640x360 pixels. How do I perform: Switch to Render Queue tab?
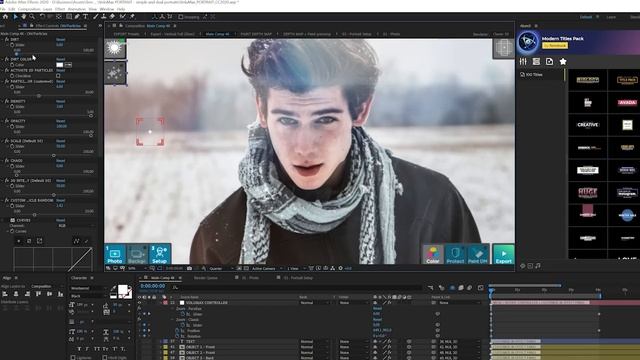[x=206, y=278]
